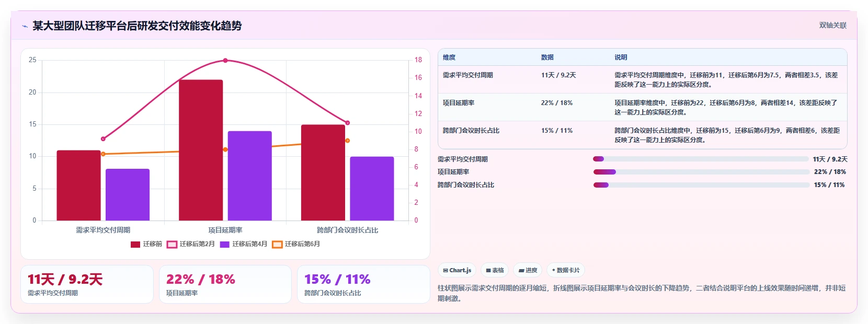Click the 项目延期率 label in the progress list
The height and width of the screenshot is (324, 868).
pos(453,172)
